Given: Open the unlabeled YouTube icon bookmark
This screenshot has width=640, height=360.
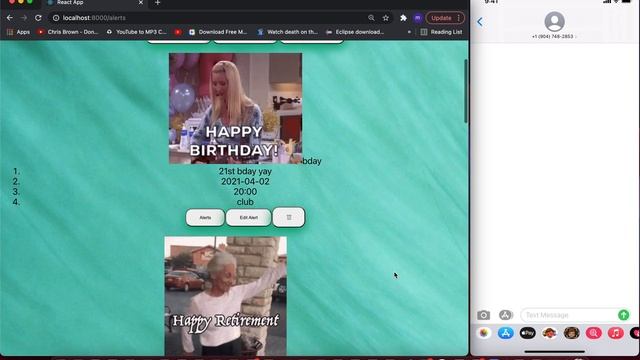Looking at the screenshot, I should click(178, 32).
